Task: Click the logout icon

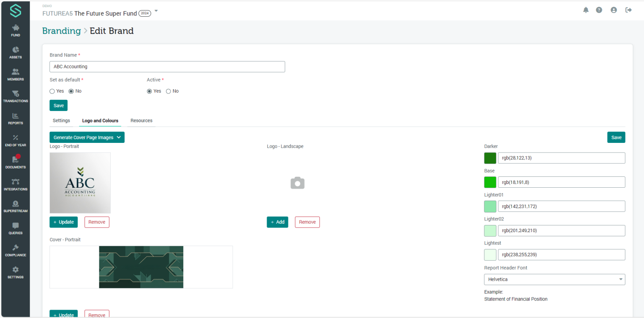Action: (628, 10)
